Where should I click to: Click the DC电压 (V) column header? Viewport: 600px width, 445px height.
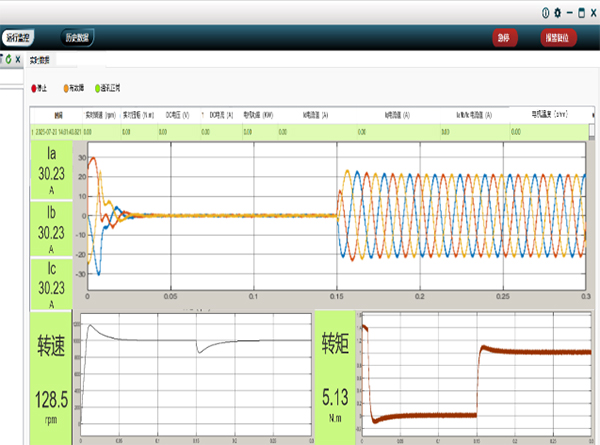pos(177,115)
